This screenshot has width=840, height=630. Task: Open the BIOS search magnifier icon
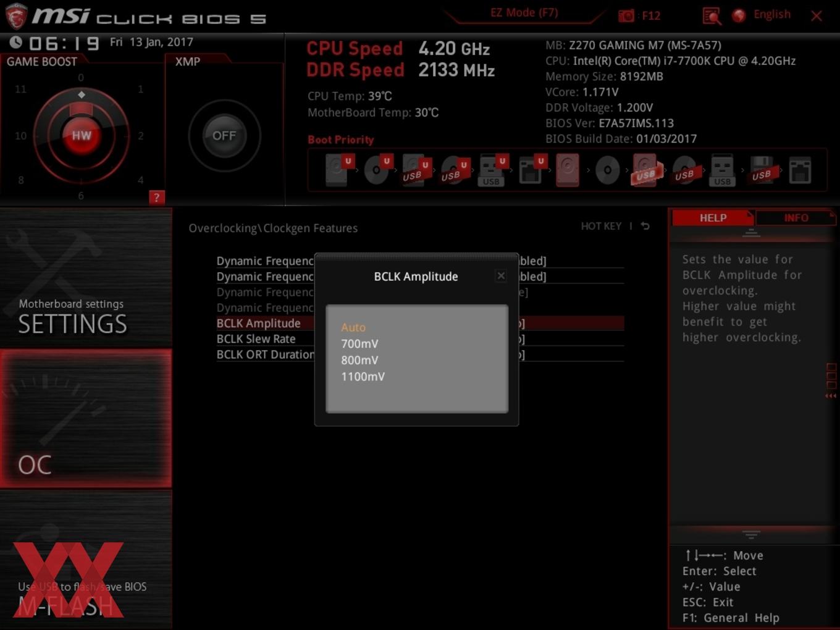(712, 16)
